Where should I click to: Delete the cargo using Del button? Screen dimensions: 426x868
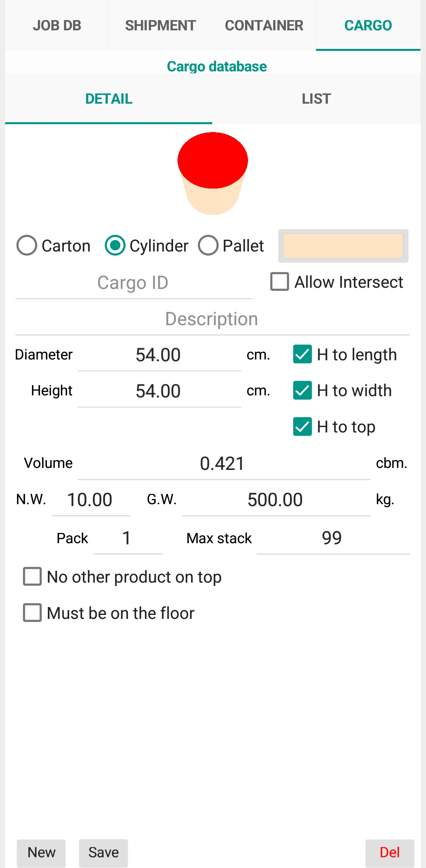pos(390,853)
